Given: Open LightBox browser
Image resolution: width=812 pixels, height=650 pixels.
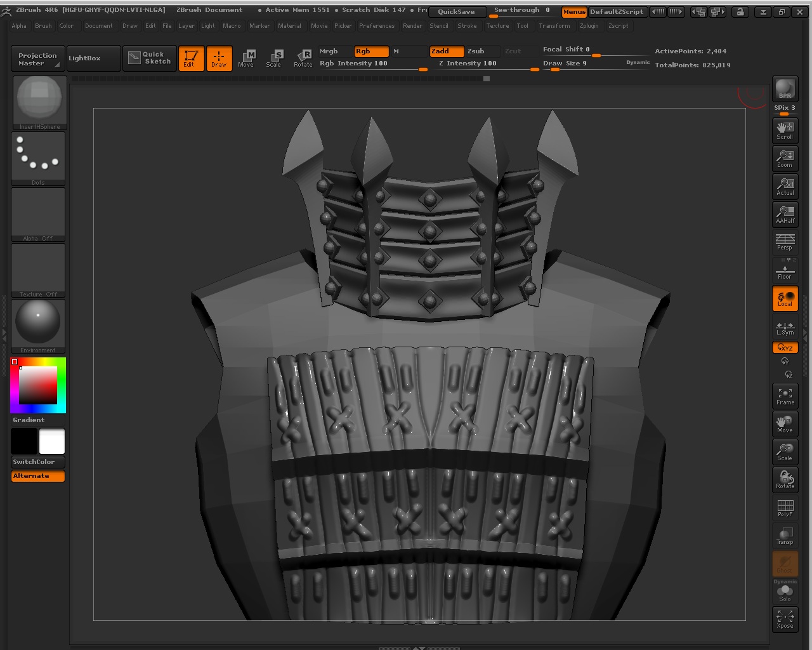Looking at the screenshot, I should point(93,58).
